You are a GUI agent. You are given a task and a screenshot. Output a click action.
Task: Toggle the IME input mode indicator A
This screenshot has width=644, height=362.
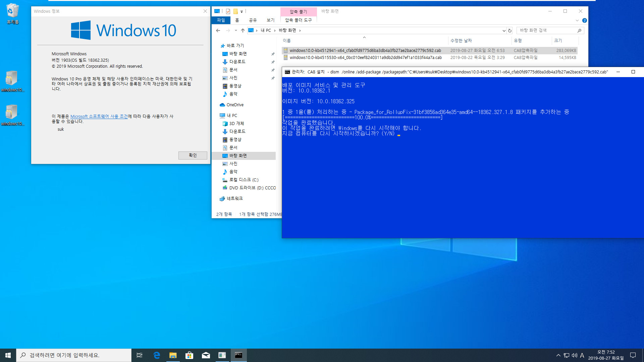582,355
